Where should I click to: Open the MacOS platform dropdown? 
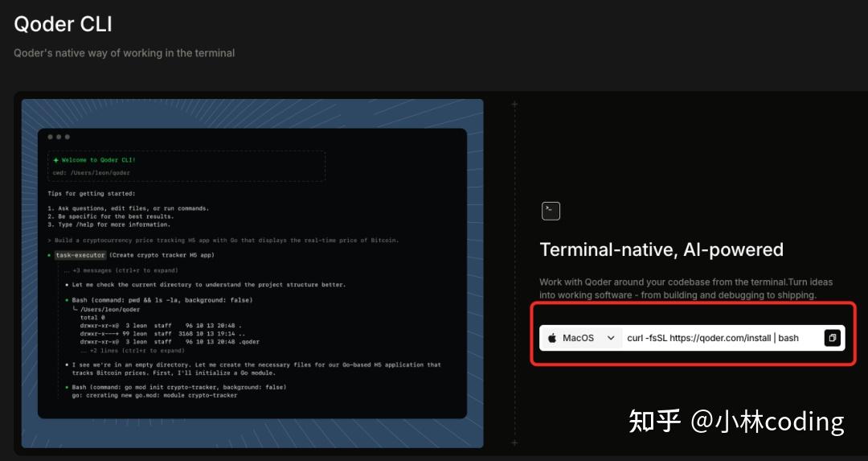tap(582, 338)
